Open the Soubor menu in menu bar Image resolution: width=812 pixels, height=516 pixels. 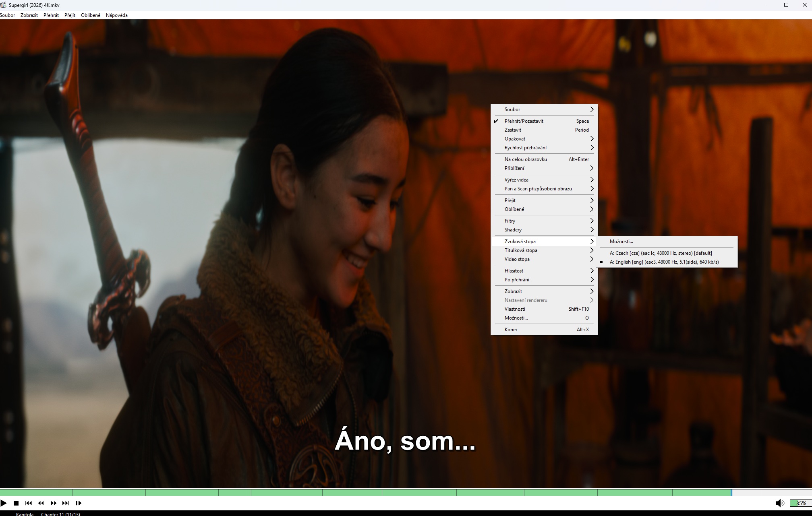pyautogui.click(x=8, y=15)
